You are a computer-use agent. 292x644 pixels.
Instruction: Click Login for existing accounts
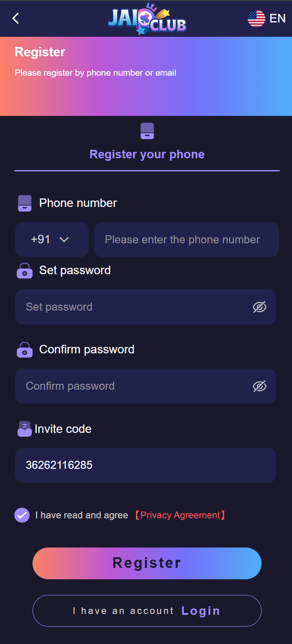(201, 611)
